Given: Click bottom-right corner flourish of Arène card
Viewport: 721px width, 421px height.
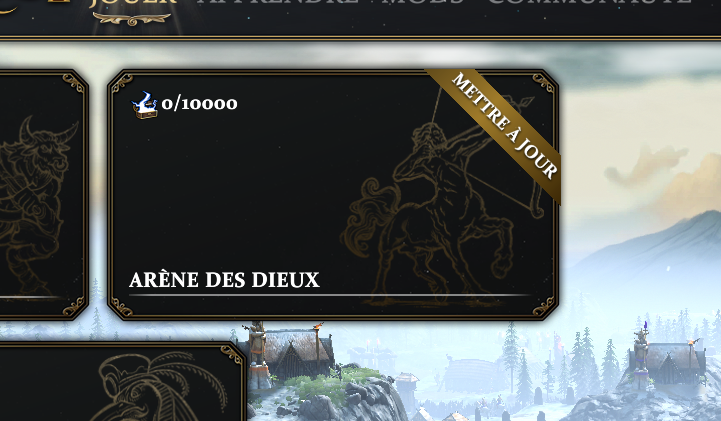Looking at the screenshot, I should click(543, 306).
